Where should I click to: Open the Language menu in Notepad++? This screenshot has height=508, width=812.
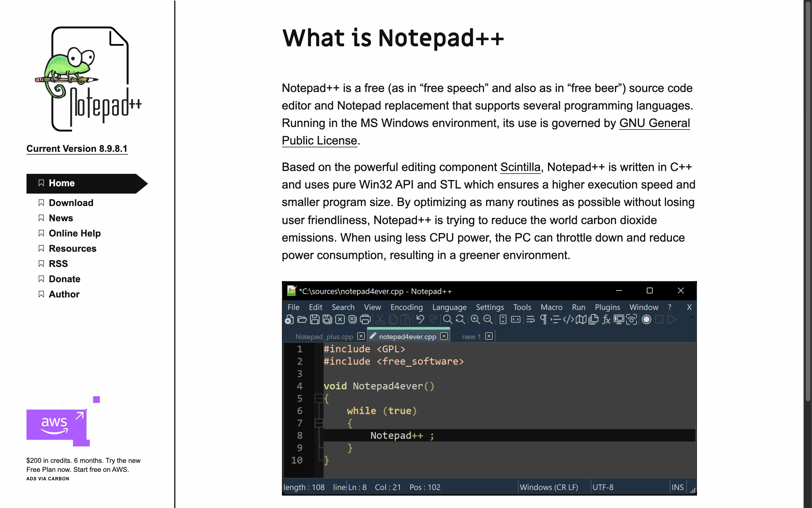[x=449, y=307]
